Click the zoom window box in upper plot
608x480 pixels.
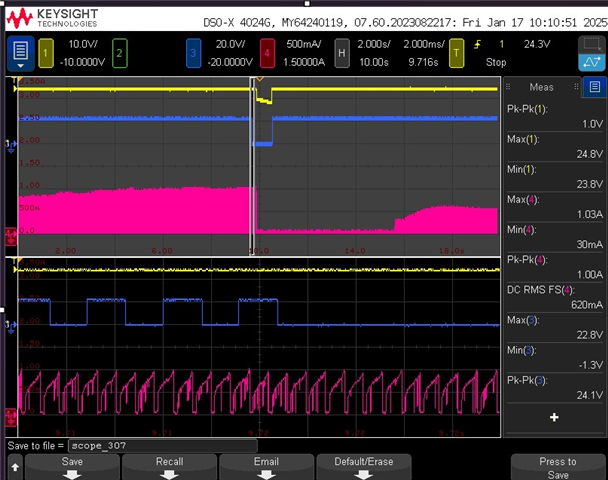[x=252, y=166]
